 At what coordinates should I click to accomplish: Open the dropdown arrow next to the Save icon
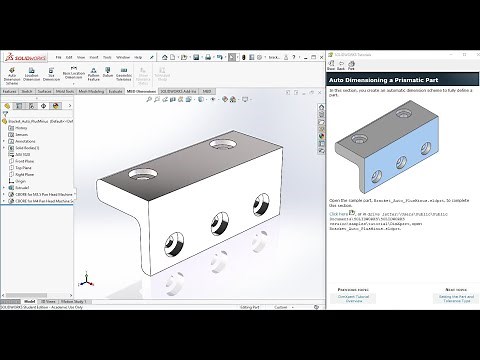[201, 57]
